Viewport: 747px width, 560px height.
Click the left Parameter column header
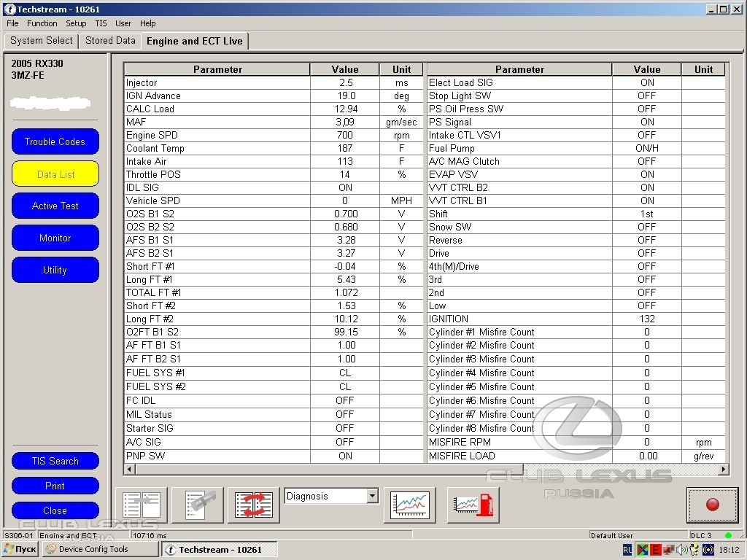click(217, 69)
